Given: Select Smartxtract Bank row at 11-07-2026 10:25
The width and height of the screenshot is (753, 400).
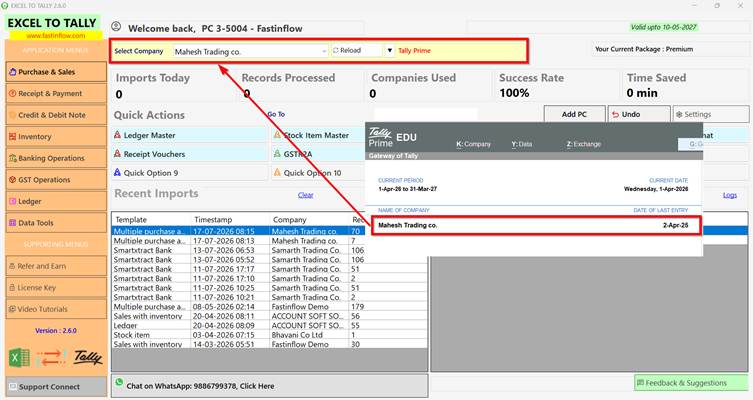Looking at the screenshot, I should [x=269, y=288].
